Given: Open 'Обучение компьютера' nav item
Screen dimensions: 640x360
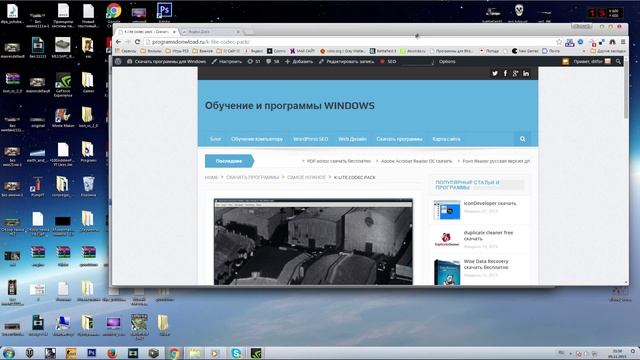Looking at the screenshot, I should pyautogui.click(x=257, y=139).
